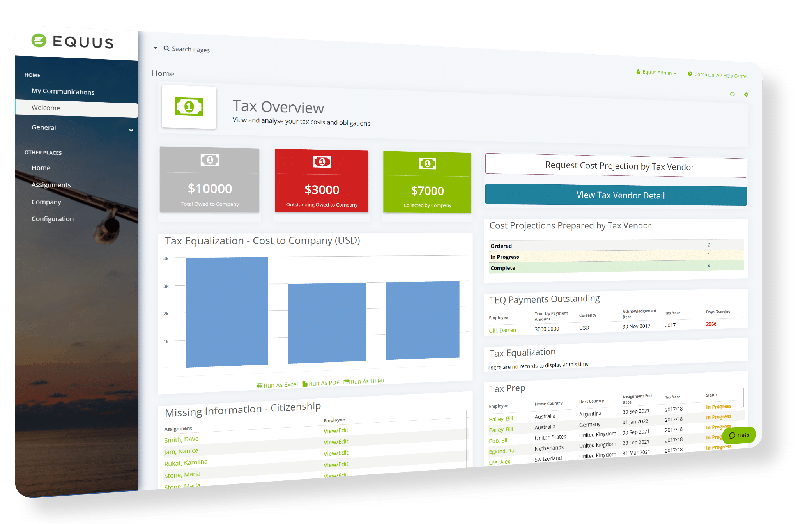
Task: Expand the search pages dropdown
Action: click(156, 50)
